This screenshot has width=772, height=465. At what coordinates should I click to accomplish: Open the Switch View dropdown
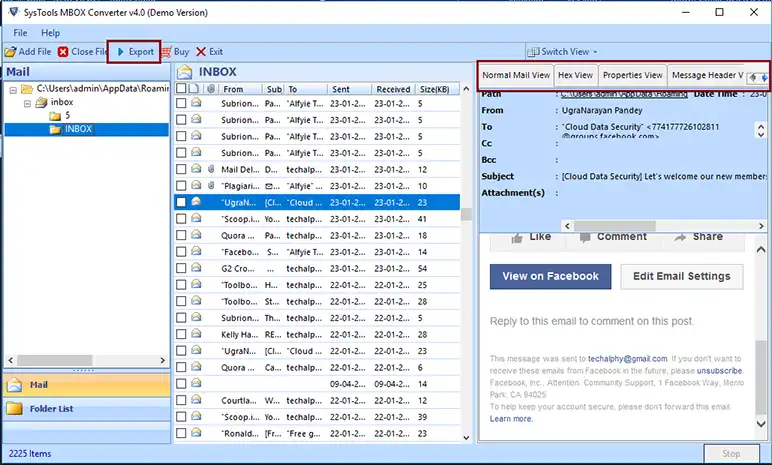[564, 52]
